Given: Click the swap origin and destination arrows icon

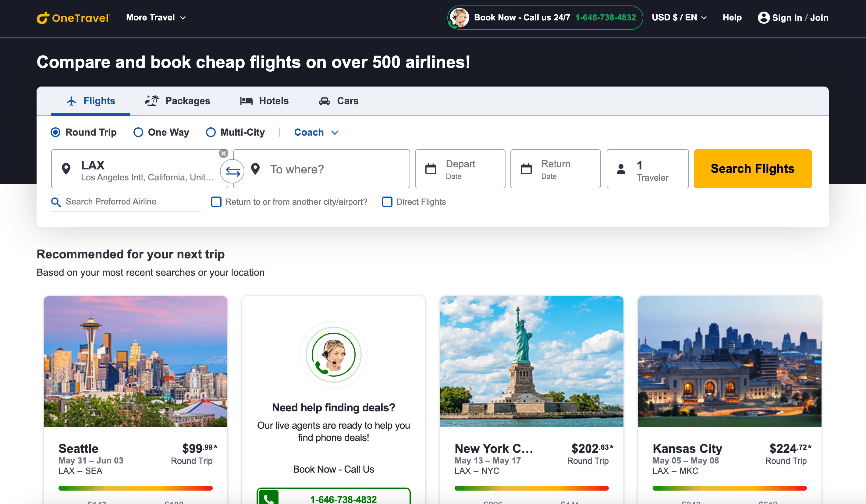Looking at the screenshot, I should (x=233, y=171).
